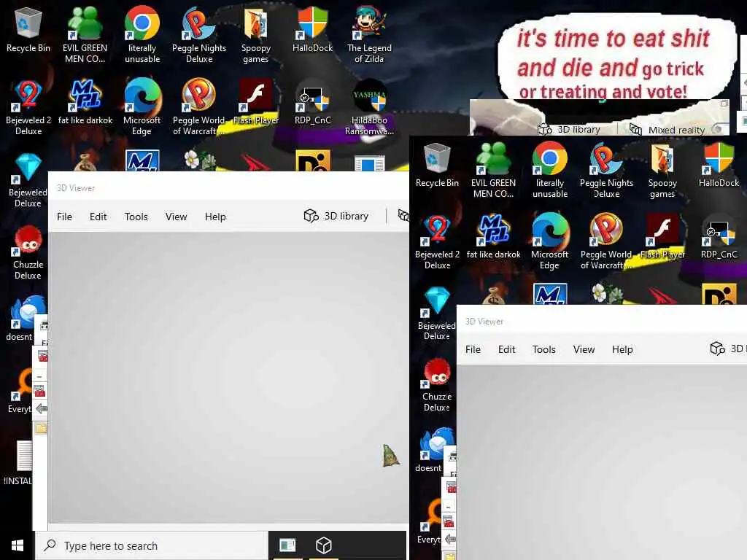The image size is (747, 560).
Task: Launch Microsoft Edge from the main desktop
Action: 142,107
